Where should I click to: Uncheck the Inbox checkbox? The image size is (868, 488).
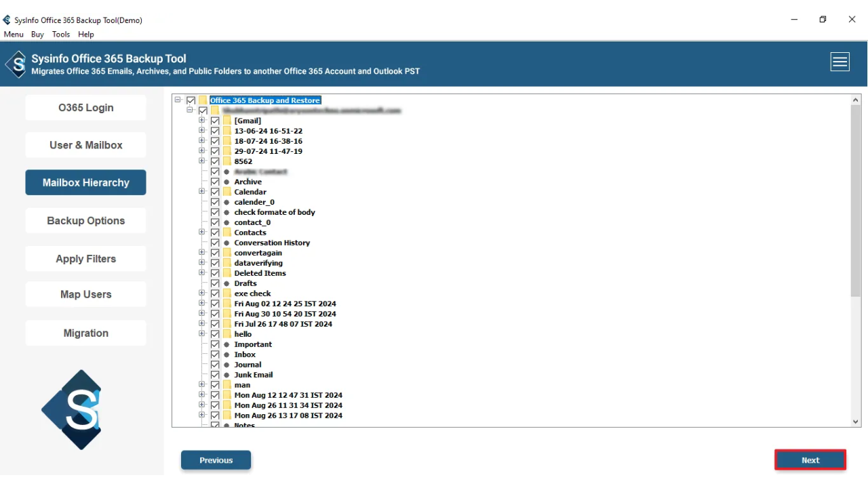[215, 354]
